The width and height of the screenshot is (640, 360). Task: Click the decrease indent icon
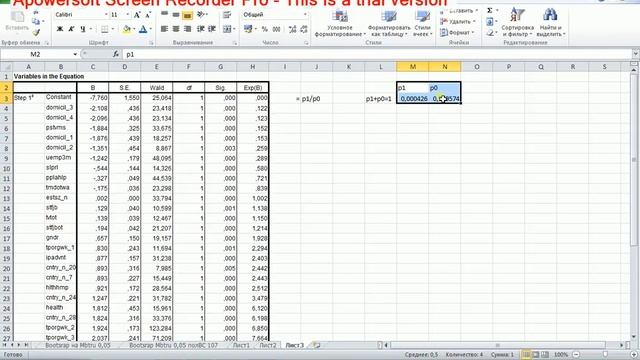click(x=200, y=29)
